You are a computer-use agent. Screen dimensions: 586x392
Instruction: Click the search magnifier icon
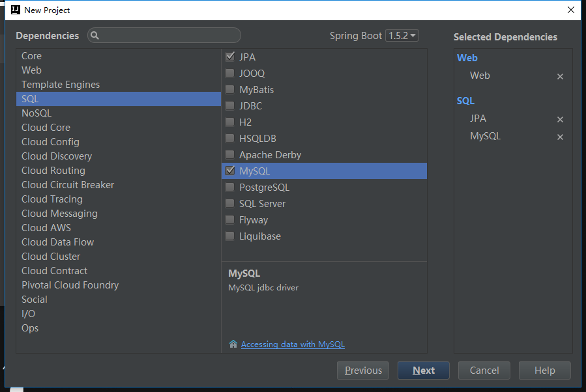[x=95, y=35]
